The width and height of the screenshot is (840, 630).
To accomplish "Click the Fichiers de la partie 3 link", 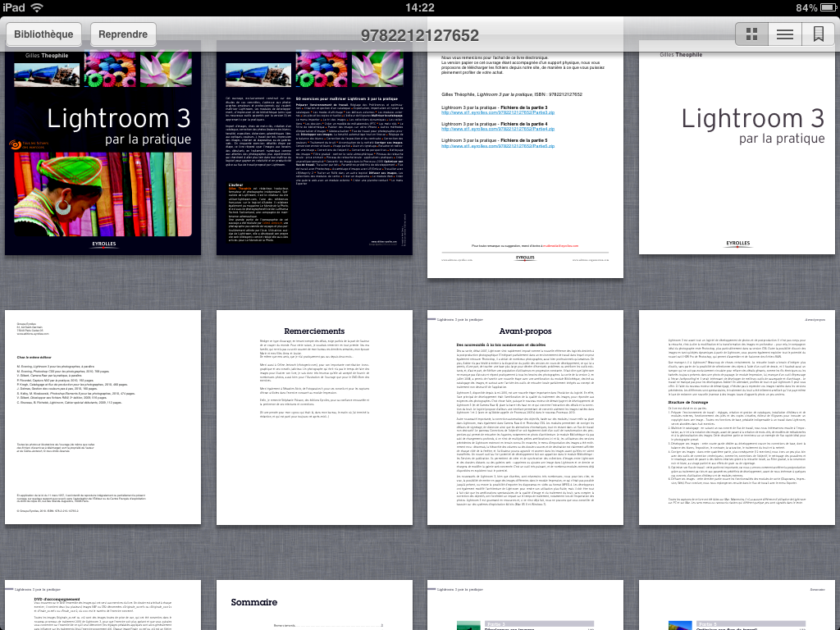I will click(498, 113).
